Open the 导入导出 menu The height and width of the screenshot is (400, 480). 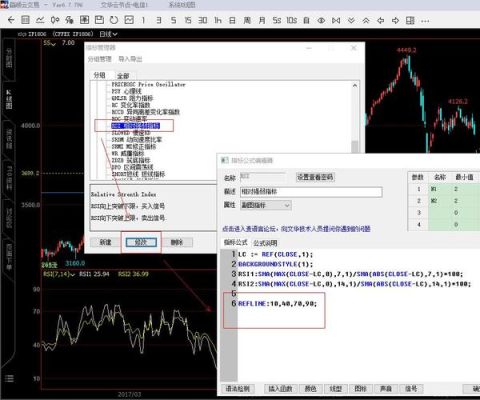(130, 59)
